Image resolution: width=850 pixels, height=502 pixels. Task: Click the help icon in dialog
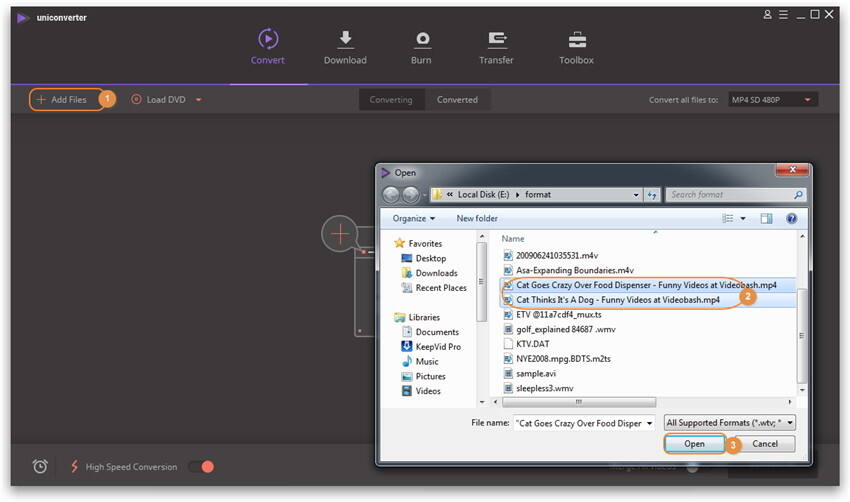coord(791,218)
